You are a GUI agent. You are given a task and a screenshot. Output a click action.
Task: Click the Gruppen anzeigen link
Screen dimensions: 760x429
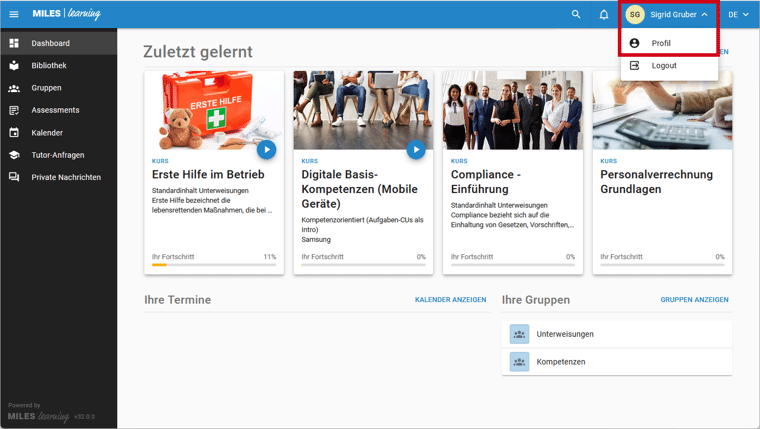[x=694, y=300]
